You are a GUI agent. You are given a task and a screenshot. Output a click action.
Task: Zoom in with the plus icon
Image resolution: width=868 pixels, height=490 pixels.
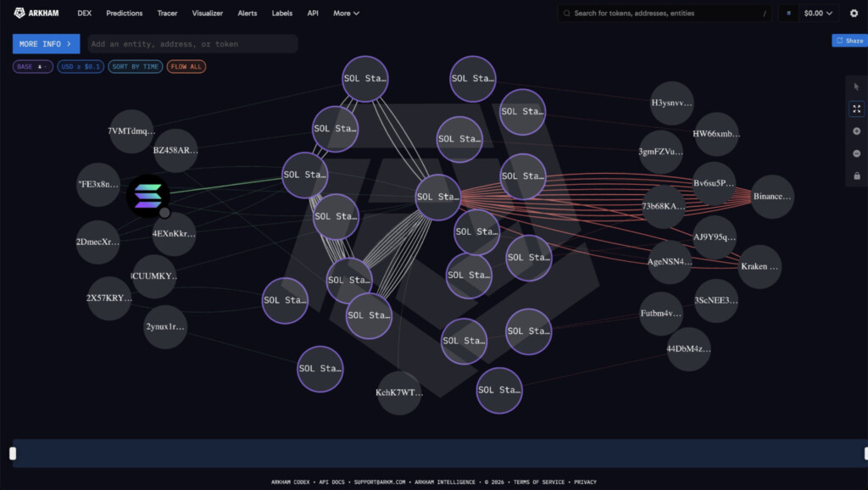click(856, 131)
